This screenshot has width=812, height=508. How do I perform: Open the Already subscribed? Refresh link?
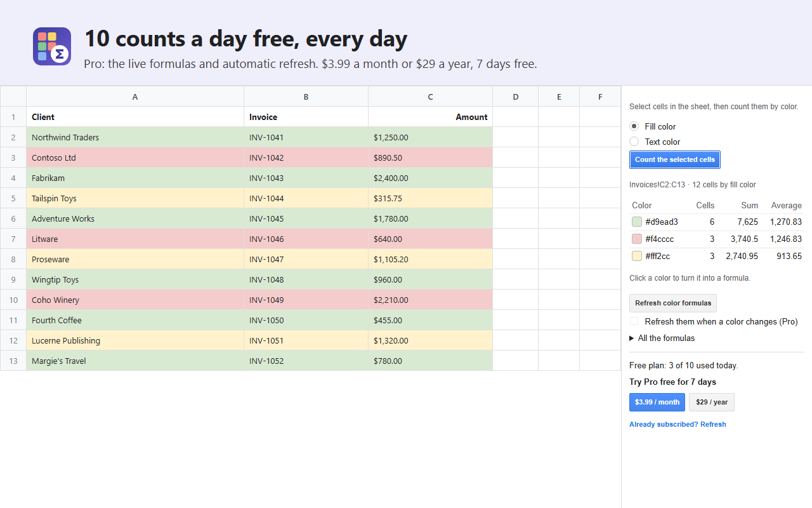pos(678,424)
